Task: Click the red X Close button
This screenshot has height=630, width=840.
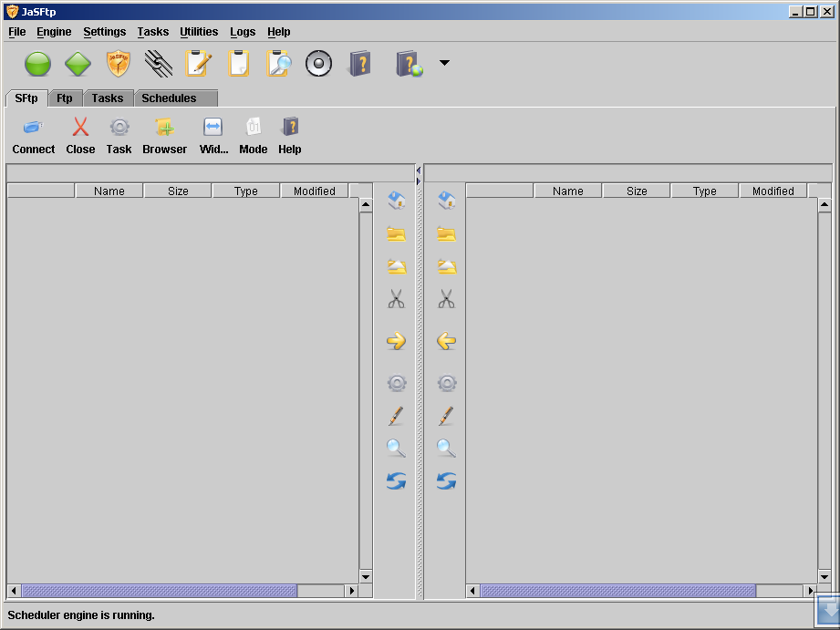Action: tap(80, 137)
